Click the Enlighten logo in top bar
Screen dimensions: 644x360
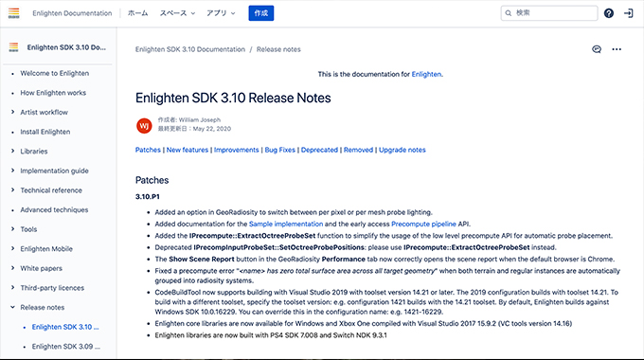click(x=13, y=13)
